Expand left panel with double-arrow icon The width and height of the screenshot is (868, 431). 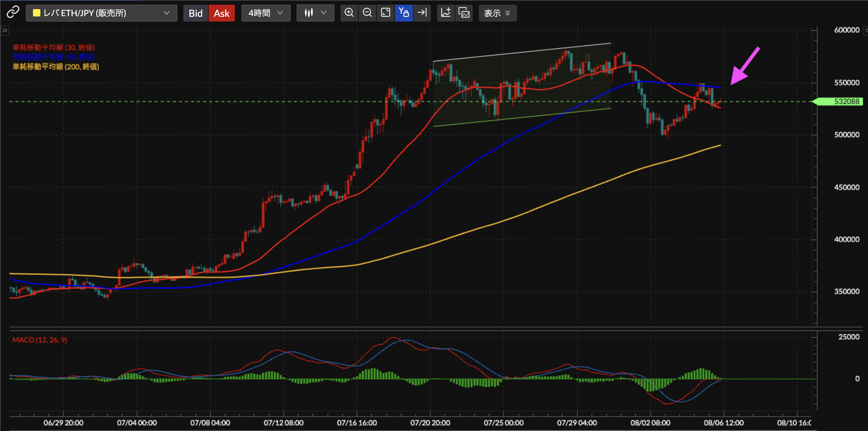[x=5, y=30]
